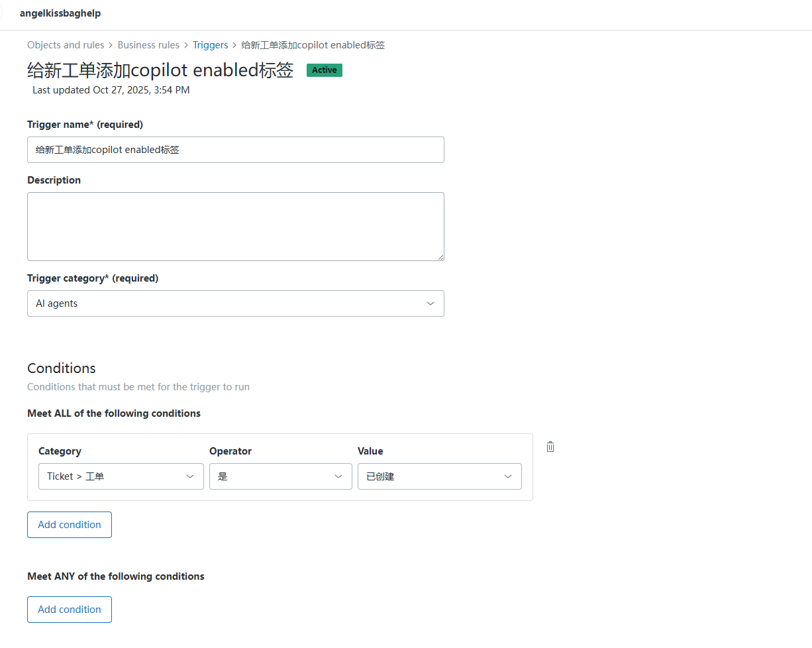Image resolution: width=812 pixels, height=648 pixels.
Task: Open the Operator dropdown showing 是
Action: [280, 476]
